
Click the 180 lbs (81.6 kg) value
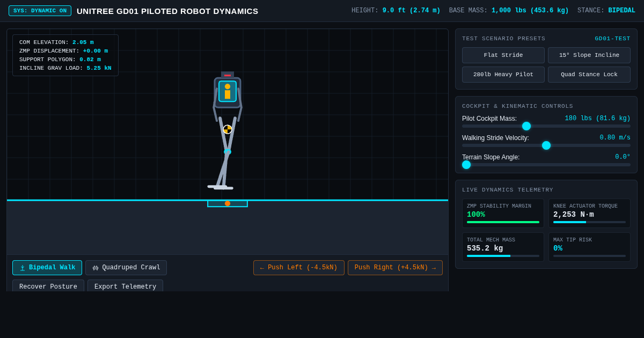pos(597,119)
